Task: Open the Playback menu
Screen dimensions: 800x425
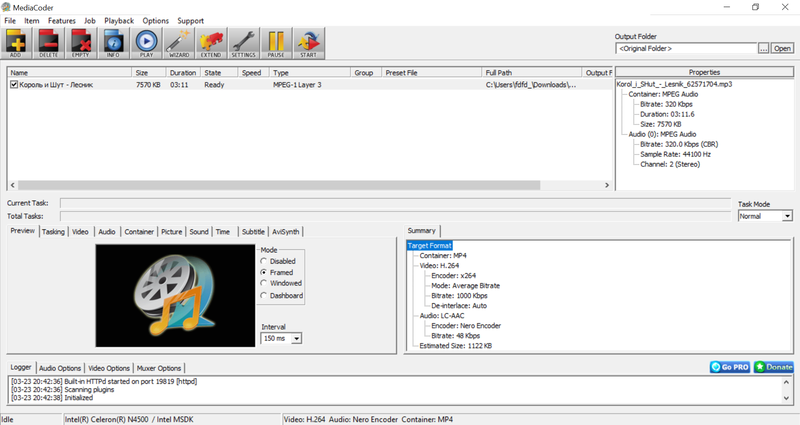Action: click(x=119, y=21)
